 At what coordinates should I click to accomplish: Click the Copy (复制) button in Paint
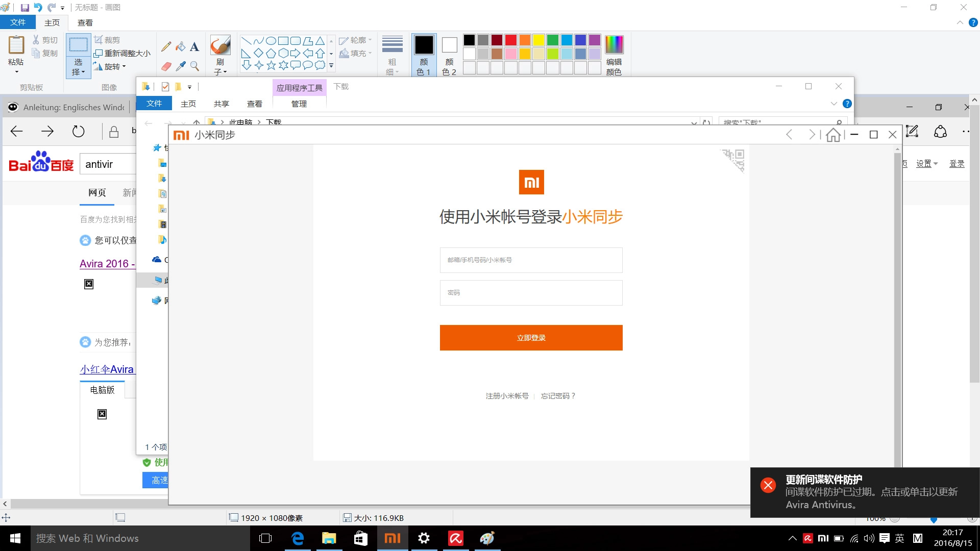click(x=45, y=53)
